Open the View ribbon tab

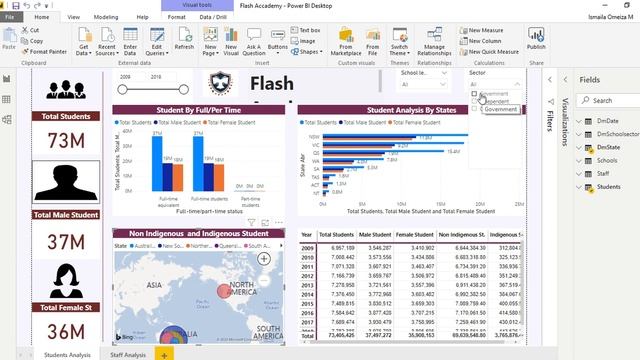73,17
